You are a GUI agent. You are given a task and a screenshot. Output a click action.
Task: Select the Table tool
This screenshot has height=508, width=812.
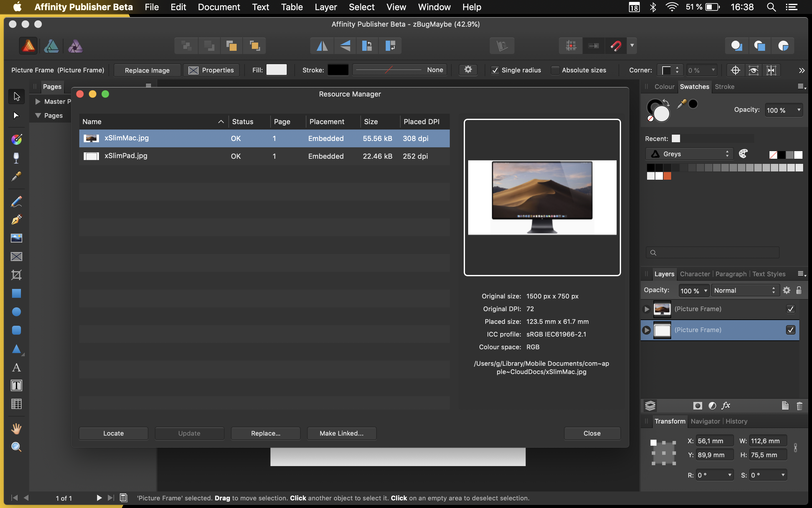point(16,404)
